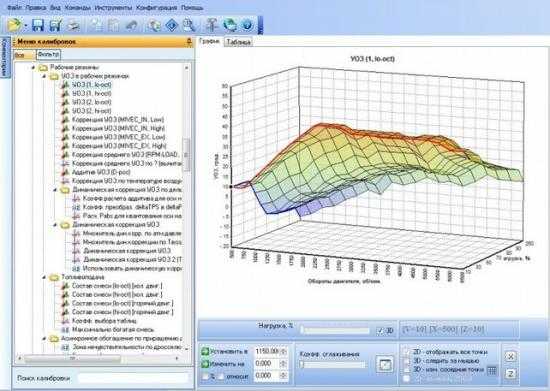Switch to the График tab
Image resolution: width=550 pixels, height=391 pixels.
pyautogui.click(x=210, y=41)
